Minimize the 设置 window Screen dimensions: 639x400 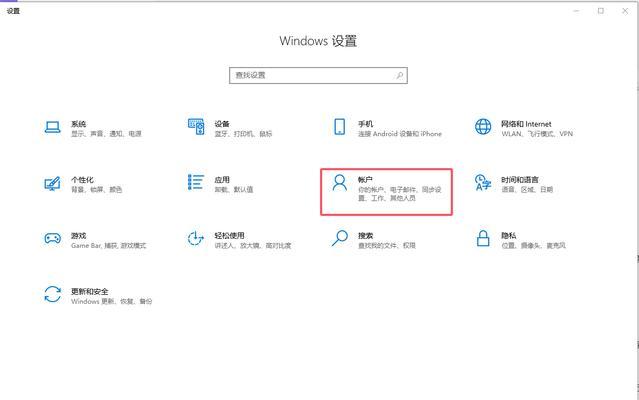pos(576,11)
